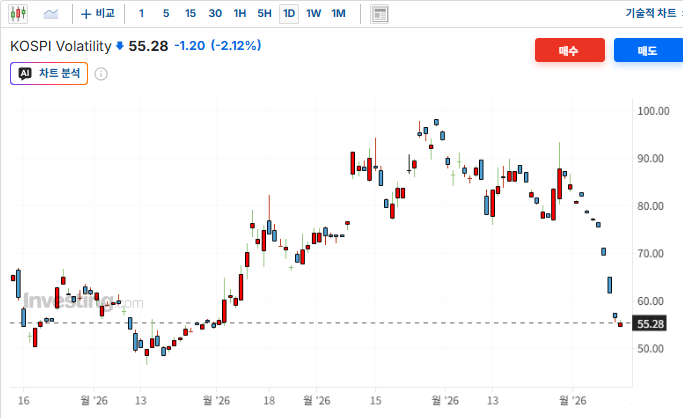The width and height of the screenshot is (683, 418).
Task: Click the red 매수 buy button
Action: click(570, 50)
